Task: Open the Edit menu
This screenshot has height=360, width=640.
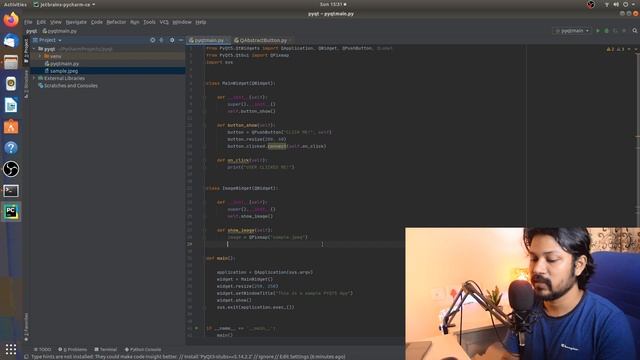Action: (41, 22)
